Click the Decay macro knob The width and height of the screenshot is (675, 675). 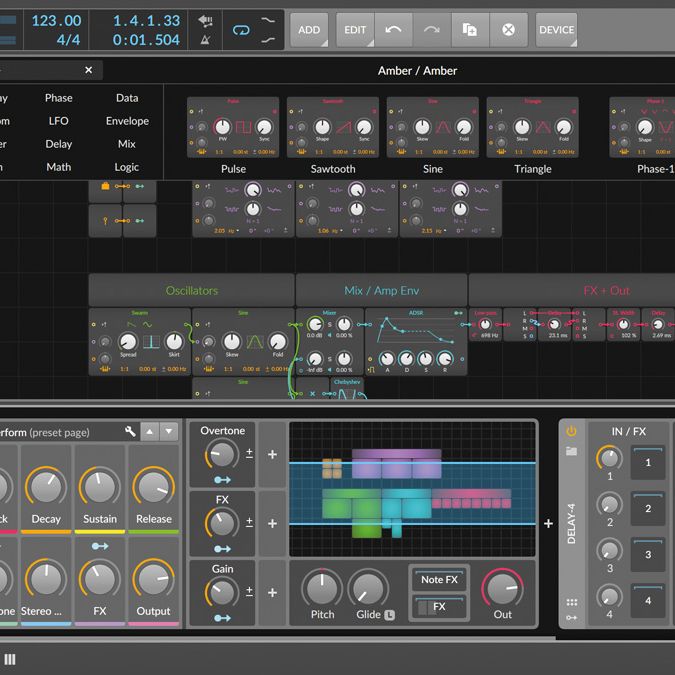tap(46, 487)
